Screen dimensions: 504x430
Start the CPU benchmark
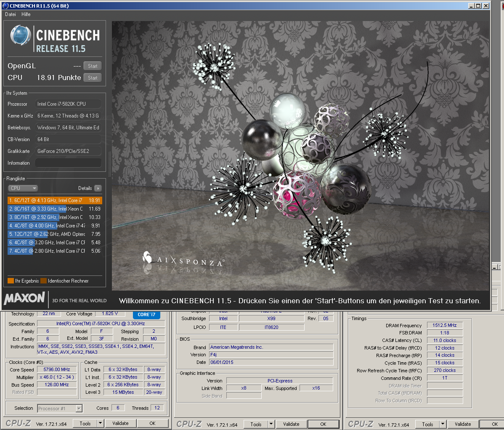[x=93, y=77]
